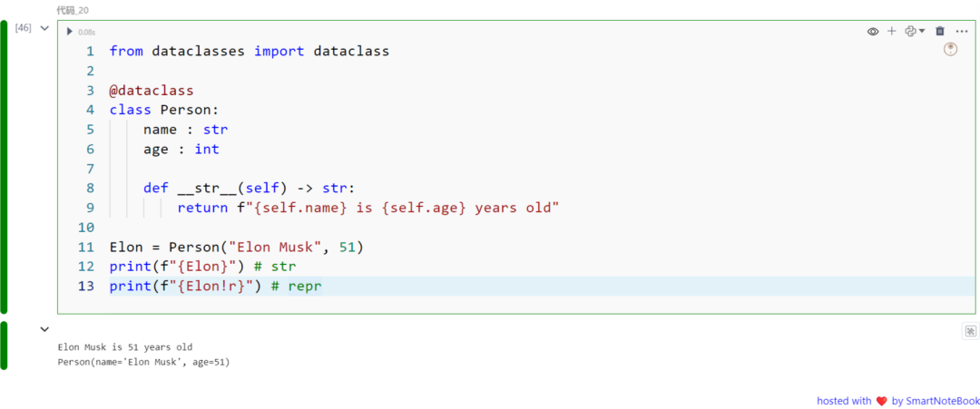Click the cell title 代码_20
Viewport: 980px width, 409px height.
coord(73,10)
